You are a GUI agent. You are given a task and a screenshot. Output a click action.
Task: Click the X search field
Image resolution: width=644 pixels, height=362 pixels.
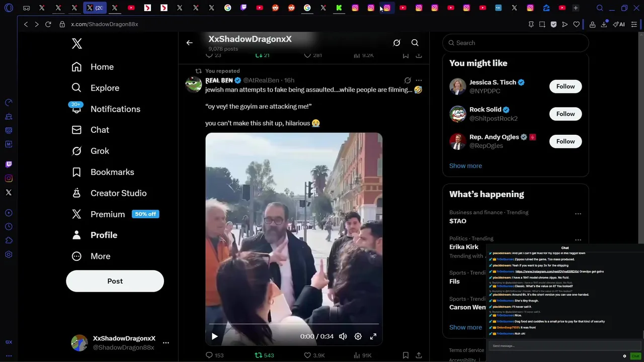516,43
